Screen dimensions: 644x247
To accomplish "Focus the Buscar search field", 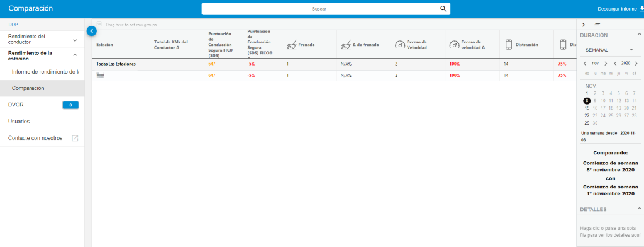I will click(326, 9).
